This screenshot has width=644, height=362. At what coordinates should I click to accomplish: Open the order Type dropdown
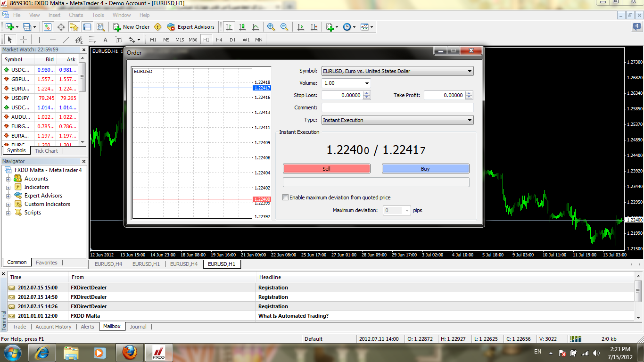click(x=397, y=120)
